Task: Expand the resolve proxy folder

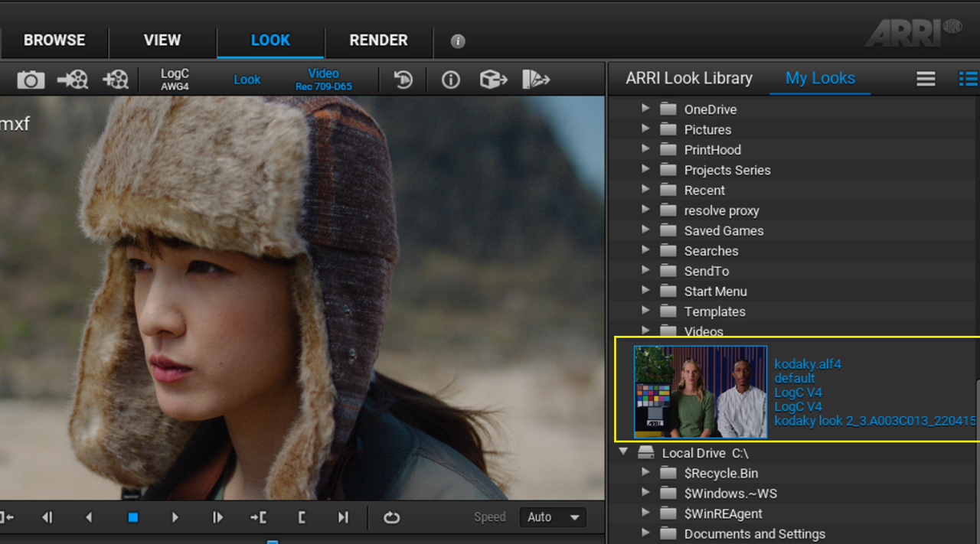Action: pyautogui.click(x=645, y=210)
